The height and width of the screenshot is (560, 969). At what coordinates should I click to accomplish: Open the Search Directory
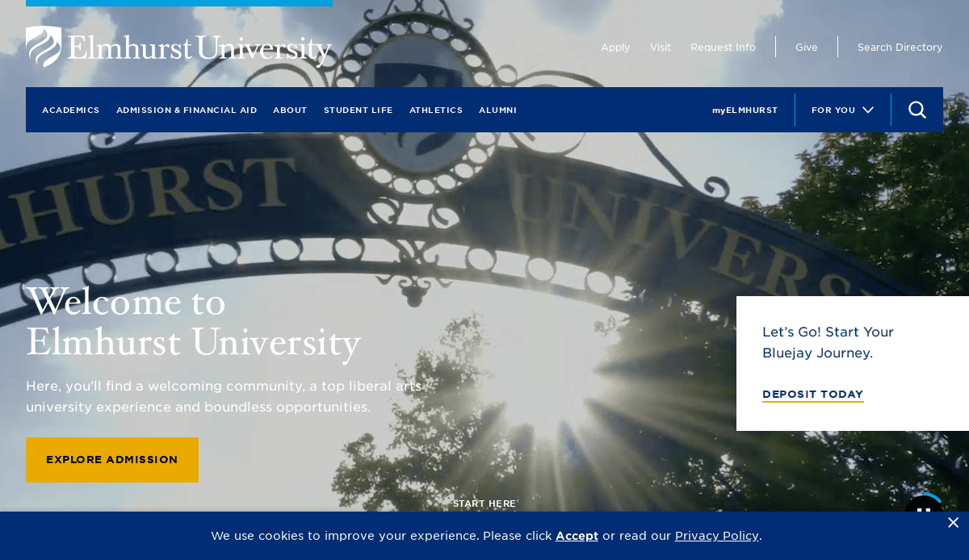[900, 47]
